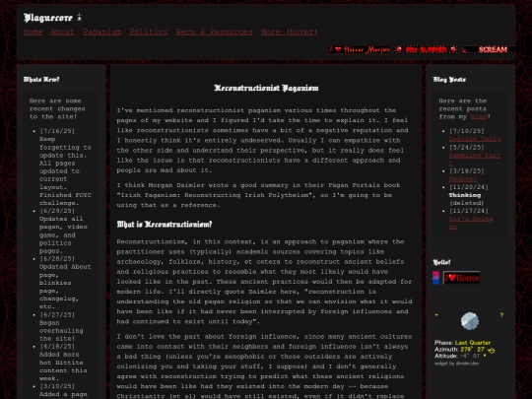532x399 pixels.
Task: Click the Azimuth value in moon widget
Action: pyautogui.click(x=473, y=349)
